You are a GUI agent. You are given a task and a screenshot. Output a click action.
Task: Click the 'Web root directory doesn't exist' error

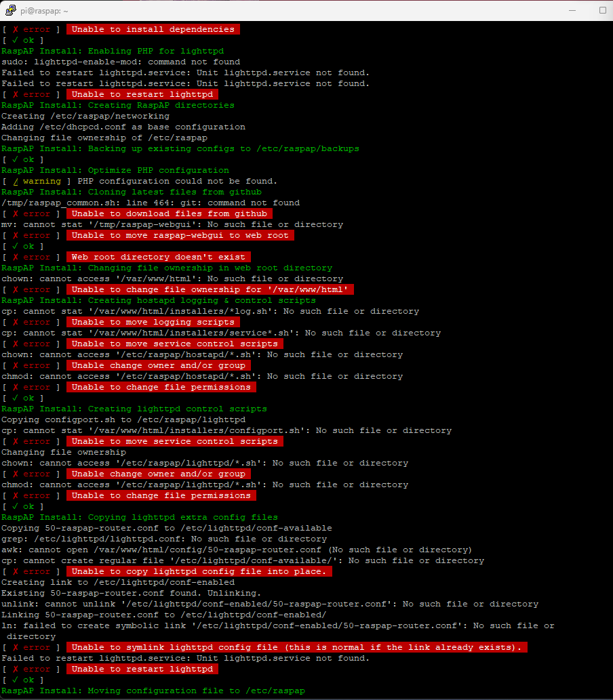[x=157, y=257]
